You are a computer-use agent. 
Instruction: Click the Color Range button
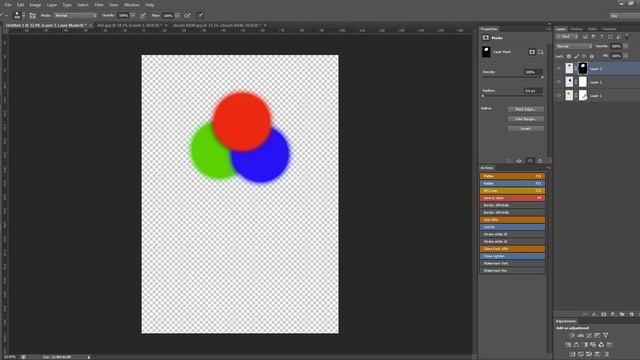[x=526, y=119]
